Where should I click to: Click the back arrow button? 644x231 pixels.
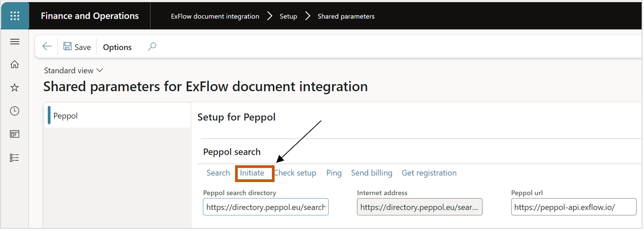47,47
